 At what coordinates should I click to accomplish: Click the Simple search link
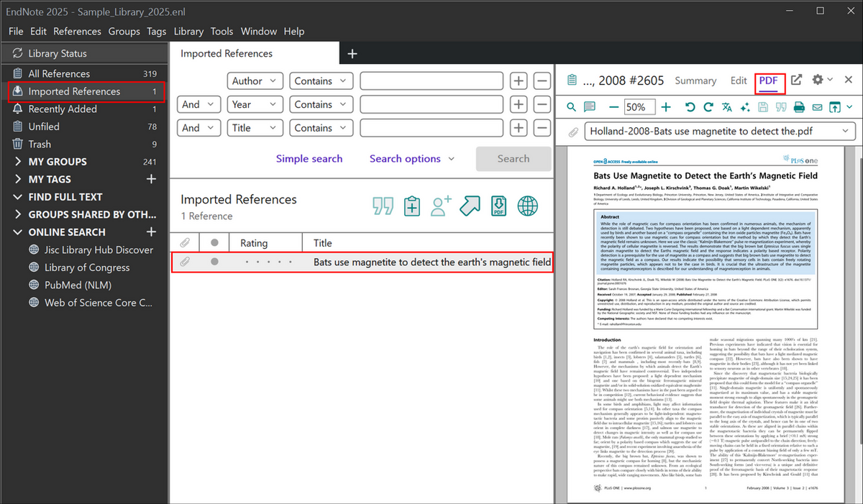pos(309,159)
